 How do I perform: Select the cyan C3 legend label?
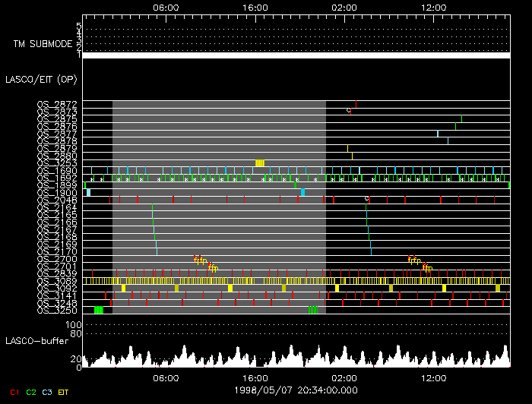(x=47, y=392)
